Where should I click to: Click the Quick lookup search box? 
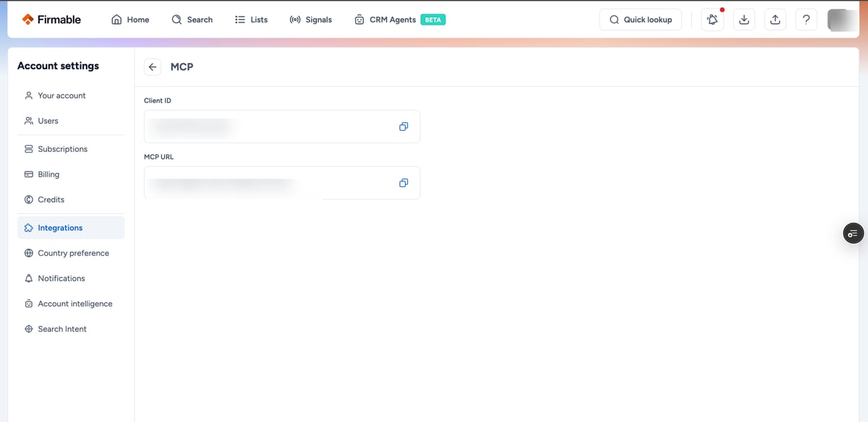coord(641,20)
